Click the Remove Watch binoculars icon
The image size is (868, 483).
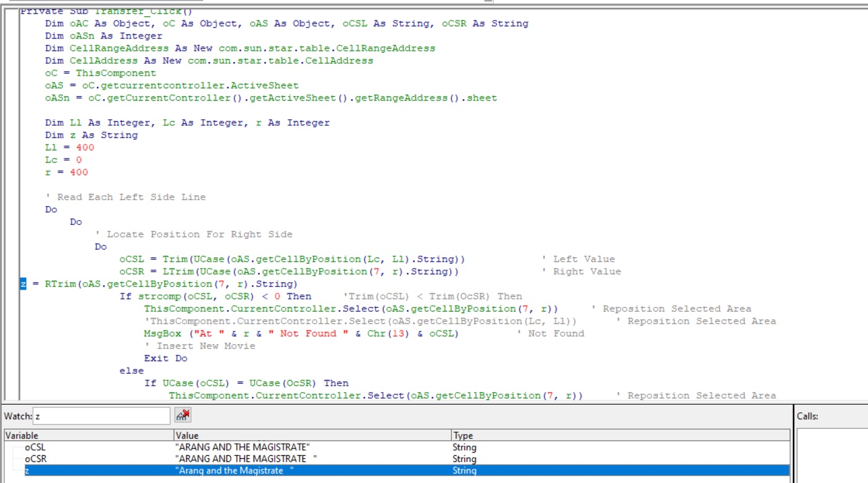tap(182, 414)
